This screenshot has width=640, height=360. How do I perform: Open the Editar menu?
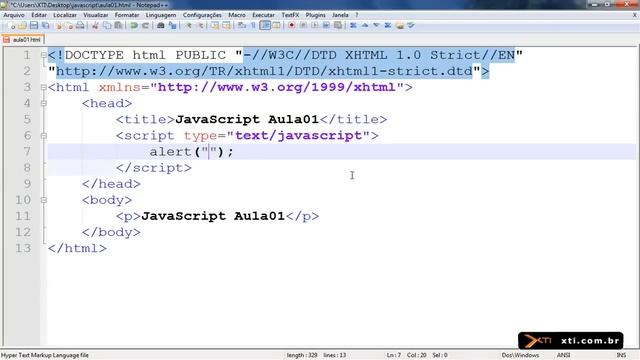pyautogui.click(x=39, y=15)
